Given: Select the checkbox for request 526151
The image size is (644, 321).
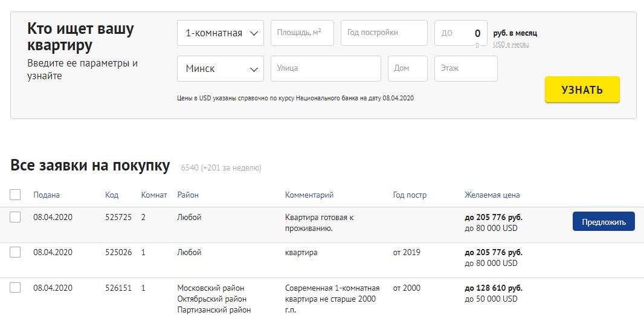Looking at the screenshot, I should point(15,288).
